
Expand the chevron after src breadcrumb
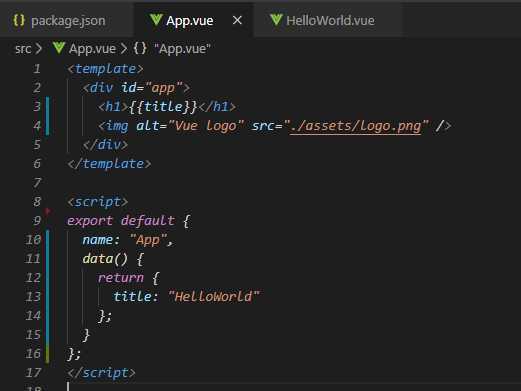(39, 49)
